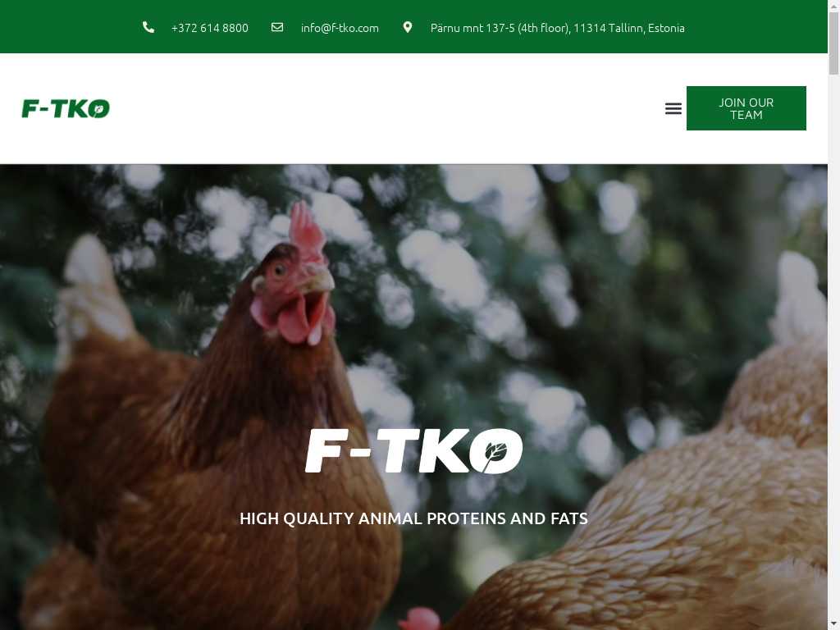Open the info@f-tko.com email link
840x630 pixels.
pos(340,28)
